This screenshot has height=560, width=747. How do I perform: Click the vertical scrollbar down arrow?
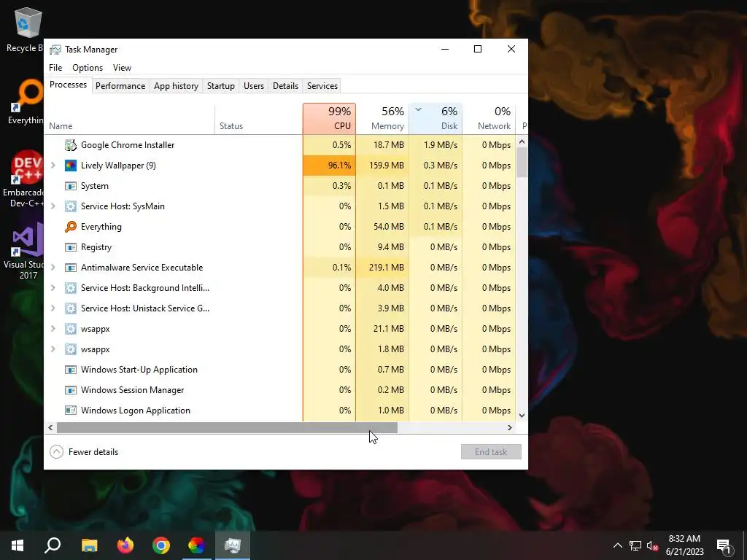[x=522, y=415]
